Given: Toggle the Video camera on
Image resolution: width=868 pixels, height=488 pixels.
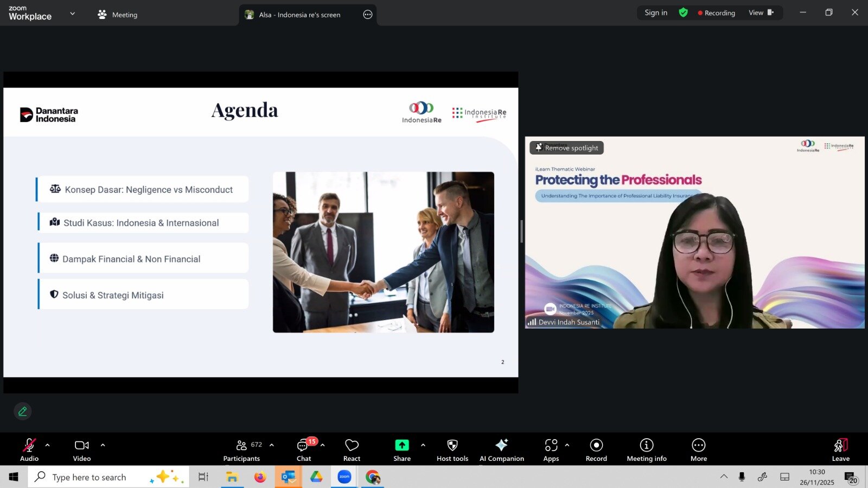Looking at the screenshot, I should (82, 450).
